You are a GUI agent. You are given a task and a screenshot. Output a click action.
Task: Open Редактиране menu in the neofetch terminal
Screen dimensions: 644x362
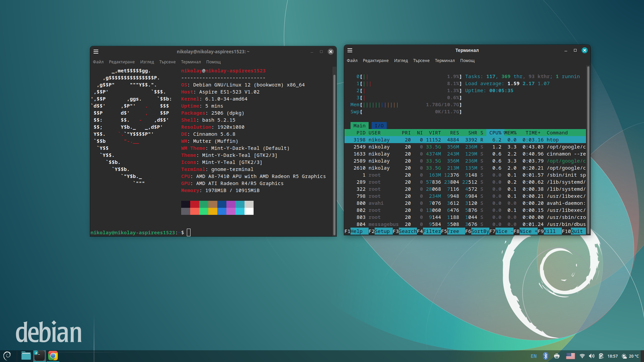122,62
